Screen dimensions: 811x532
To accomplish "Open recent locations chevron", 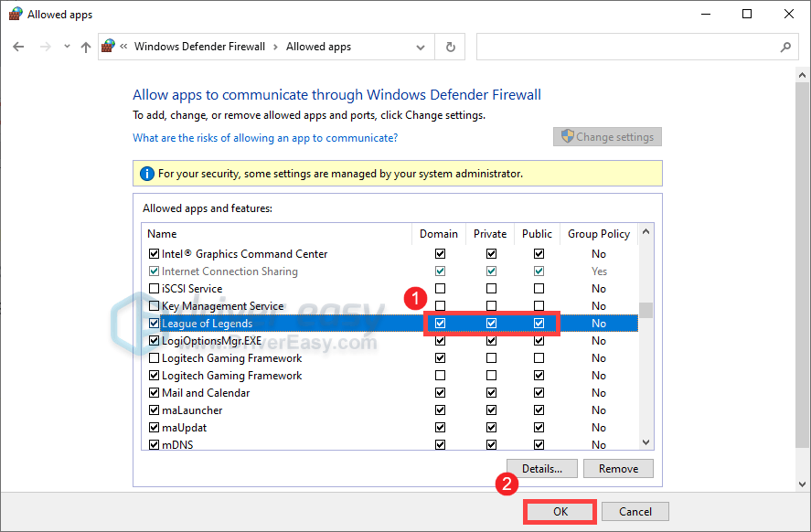I will (67, 47).
